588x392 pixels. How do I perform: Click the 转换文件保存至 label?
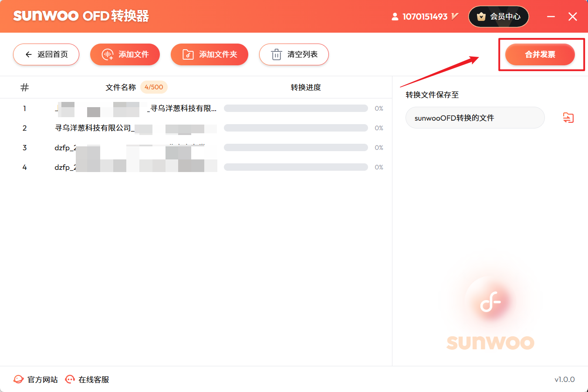click(432, 95)
